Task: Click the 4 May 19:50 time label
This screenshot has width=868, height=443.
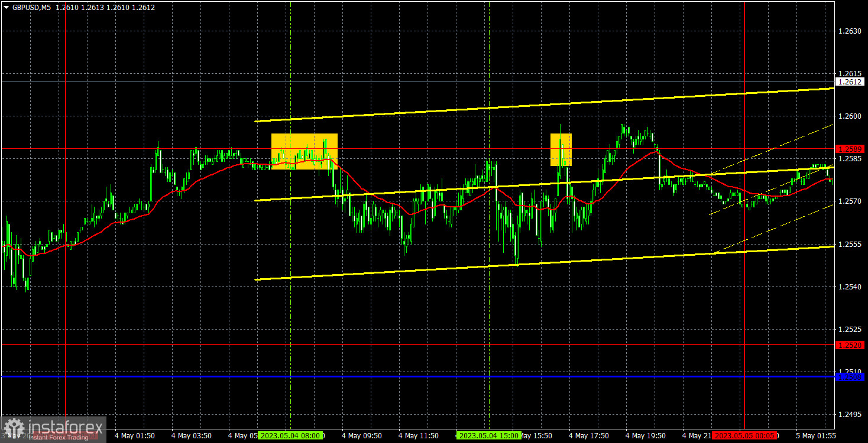Action: [646, 436]
